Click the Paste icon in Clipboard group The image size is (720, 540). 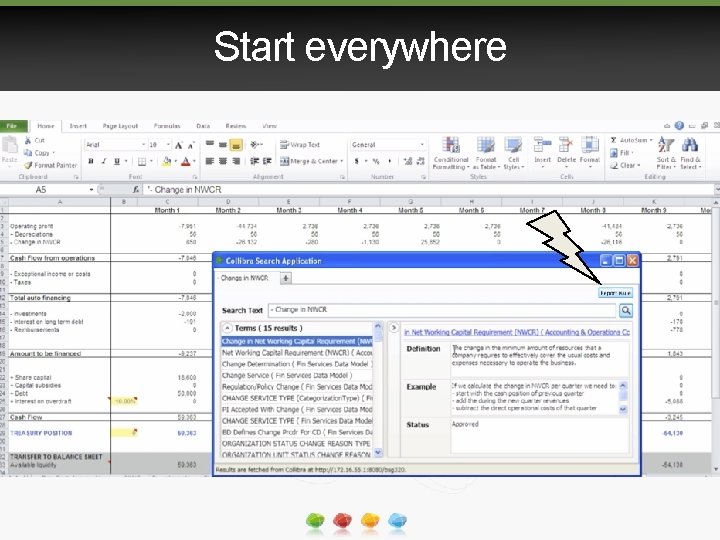click(9, 146)
